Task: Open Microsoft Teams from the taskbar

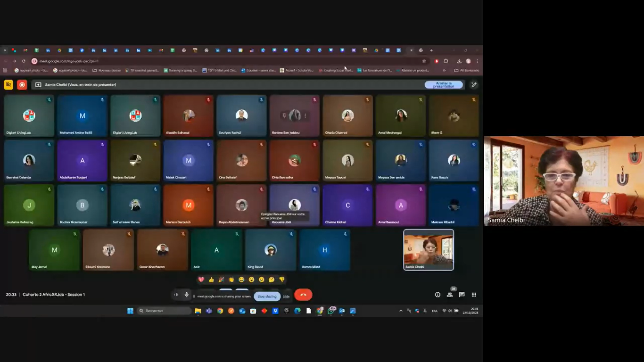Action: pyautogui.click(x=209, y=311)
